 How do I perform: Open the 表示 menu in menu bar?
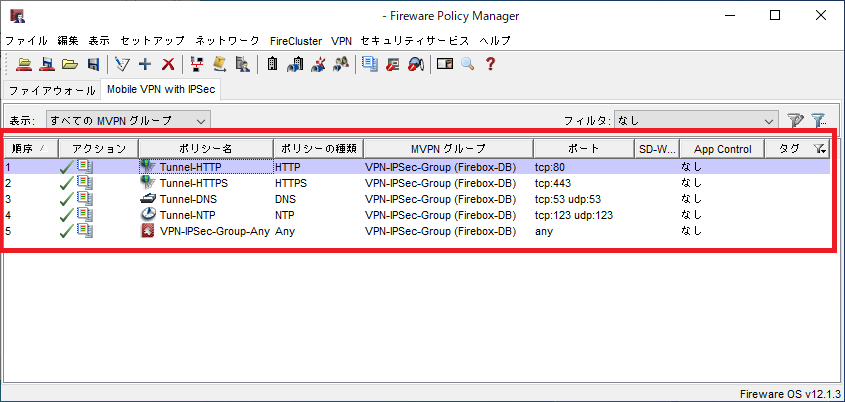tap(99, 41)
